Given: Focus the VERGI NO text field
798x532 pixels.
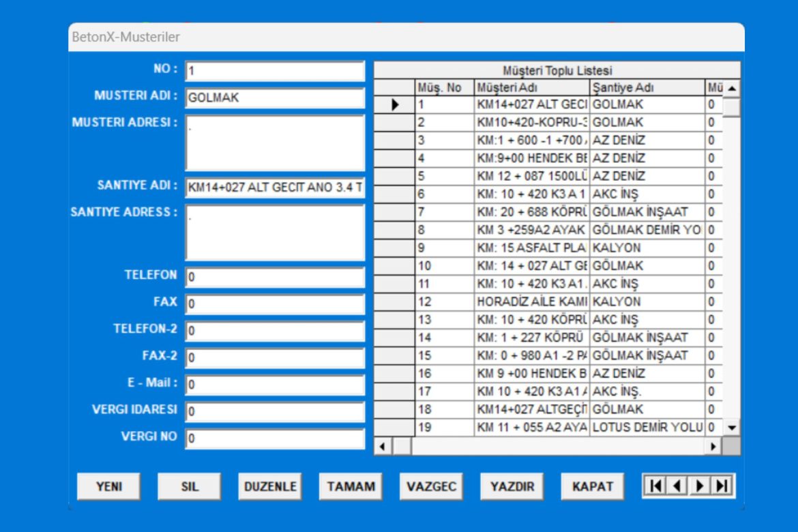Looking at the screenshot, I should click(275, 439).
